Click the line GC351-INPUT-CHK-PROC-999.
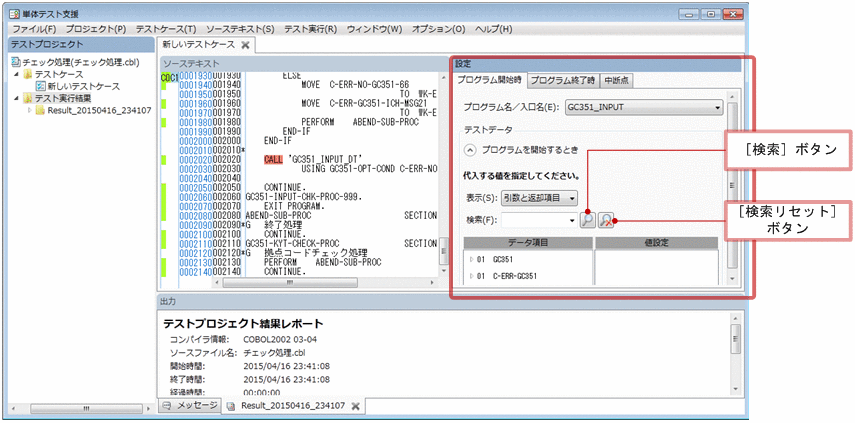The height and width of the screenshot is (423, 855). pos(304,197)
